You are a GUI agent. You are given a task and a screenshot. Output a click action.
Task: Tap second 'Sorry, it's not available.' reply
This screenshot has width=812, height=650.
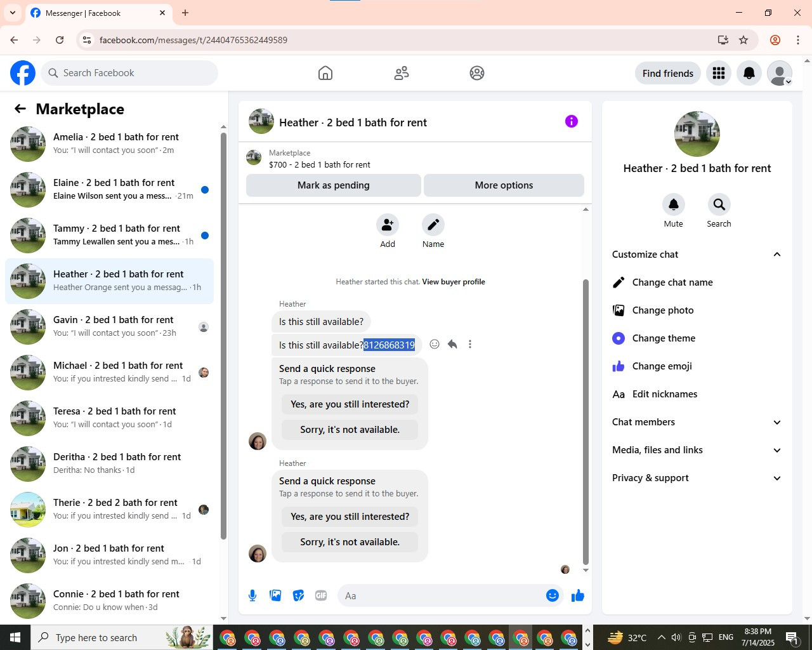(350, 542)
